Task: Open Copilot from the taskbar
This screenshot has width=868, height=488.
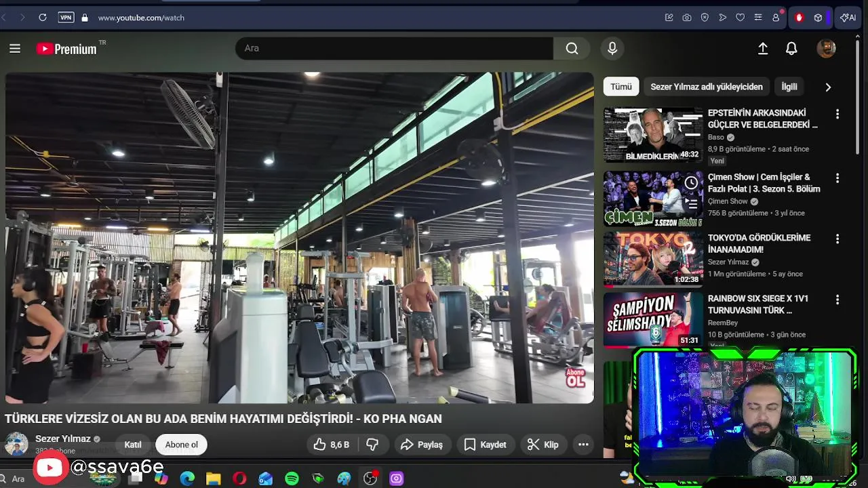Action: click(x=161, y=479)
